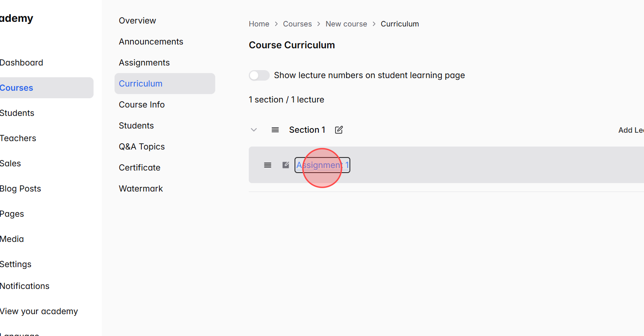644x336 pixels.
Task: Open the Home breadcrumb link
Action: point(259,24)
